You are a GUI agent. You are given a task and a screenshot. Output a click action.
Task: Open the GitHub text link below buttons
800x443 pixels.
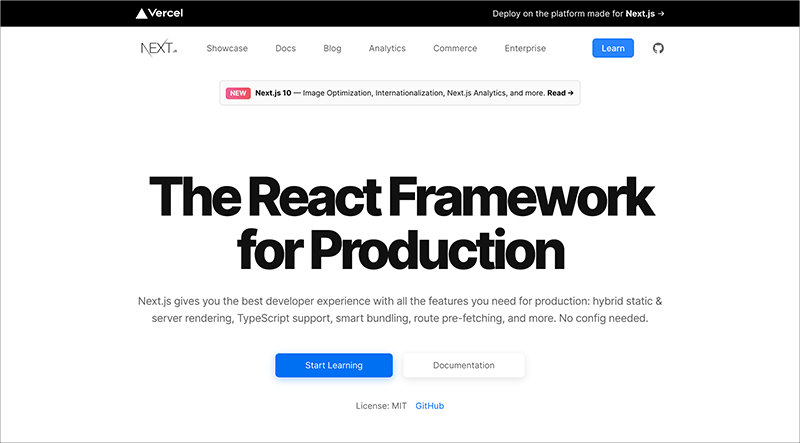(x=429, y=406)
